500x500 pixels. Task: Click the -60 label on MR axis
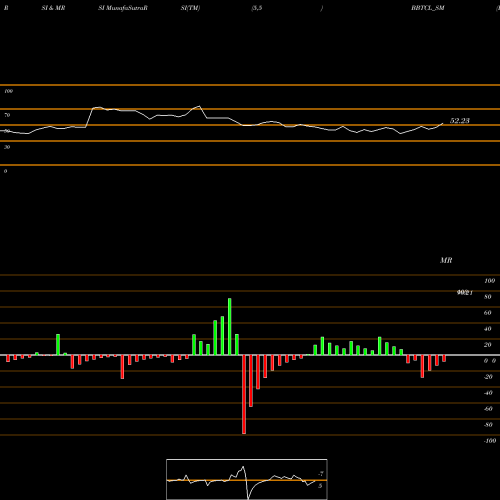tap(488, 409)
